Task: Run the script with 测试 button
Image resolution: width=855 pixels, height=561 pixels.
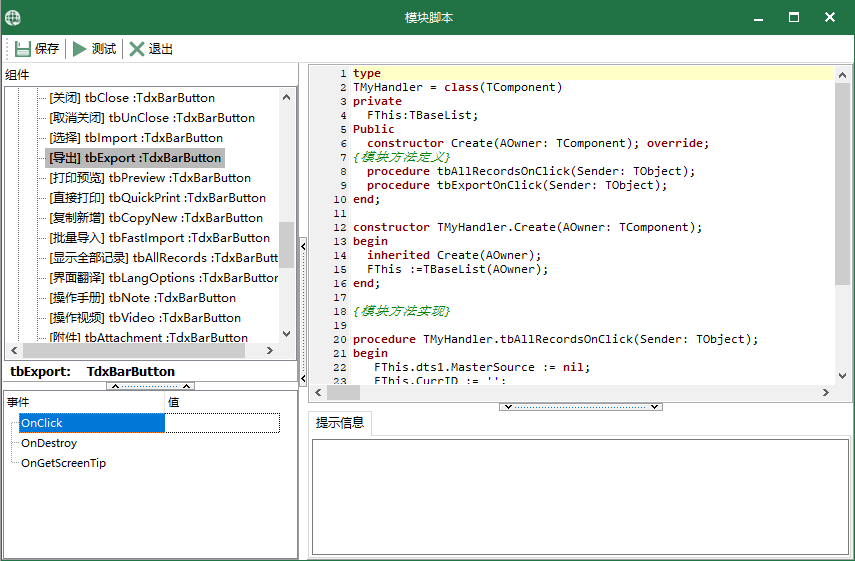Action: [94, 49]
